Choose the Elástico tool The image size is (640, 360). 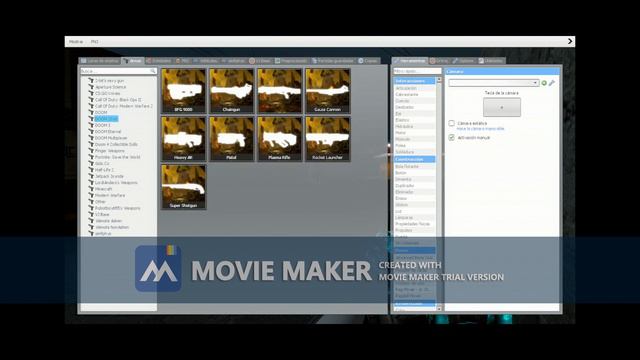point(415,120)
